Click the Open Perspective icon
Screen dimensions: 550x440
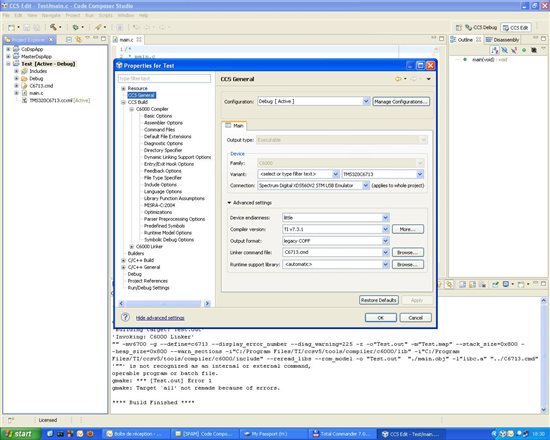point(458,27)
